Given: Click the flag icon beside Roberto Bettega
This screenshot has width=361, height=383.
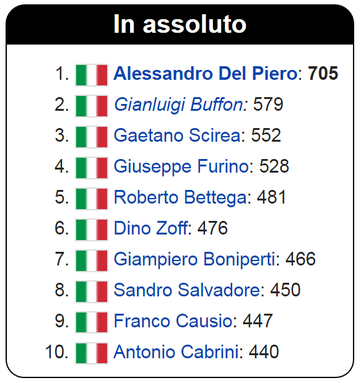Looking at the screenshot, I should click(92, 199).
